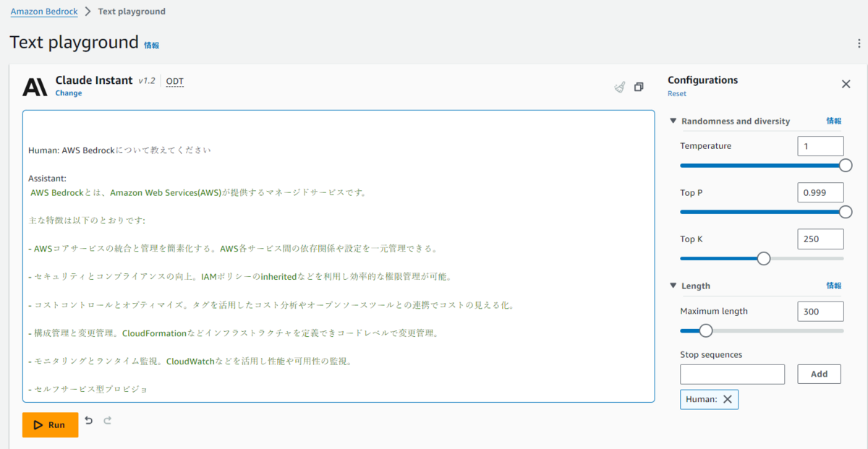Click the line starting 'AWS Bedrockとは'
The height and width of the screenshot is (449, 868).
tap(198, 192)
